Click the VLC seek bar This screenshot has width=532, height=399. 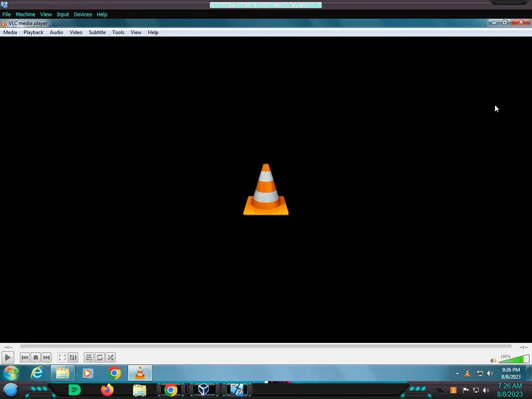(x=266, y=346)
